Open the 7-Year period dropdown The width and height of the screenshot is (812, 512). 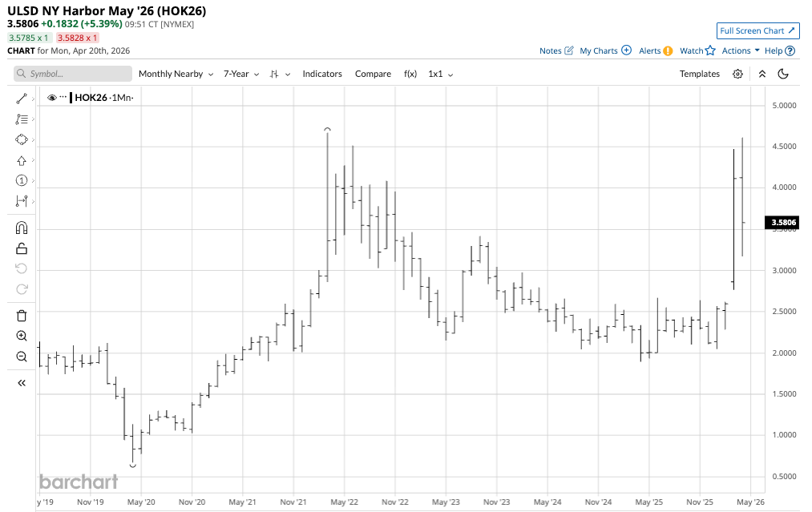tap(240, 74)
